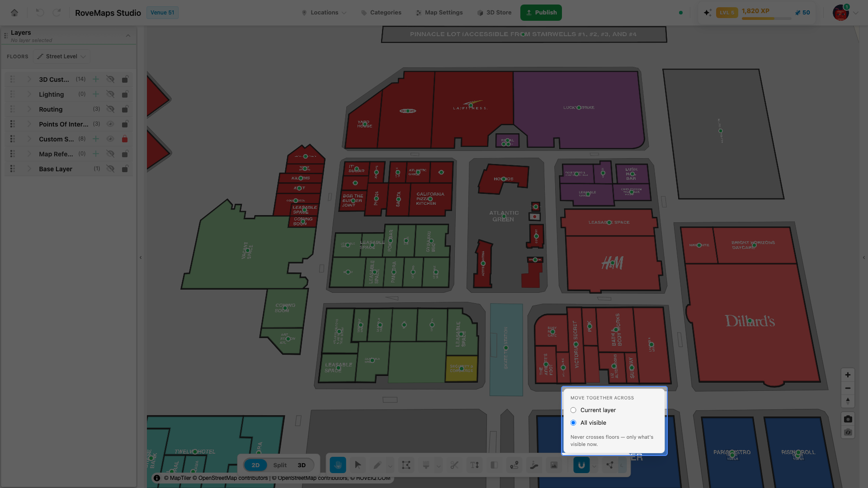This screenshot has width=868, height=488.
Task: Activate the scissors cut tool
Action: coord(454,465)
